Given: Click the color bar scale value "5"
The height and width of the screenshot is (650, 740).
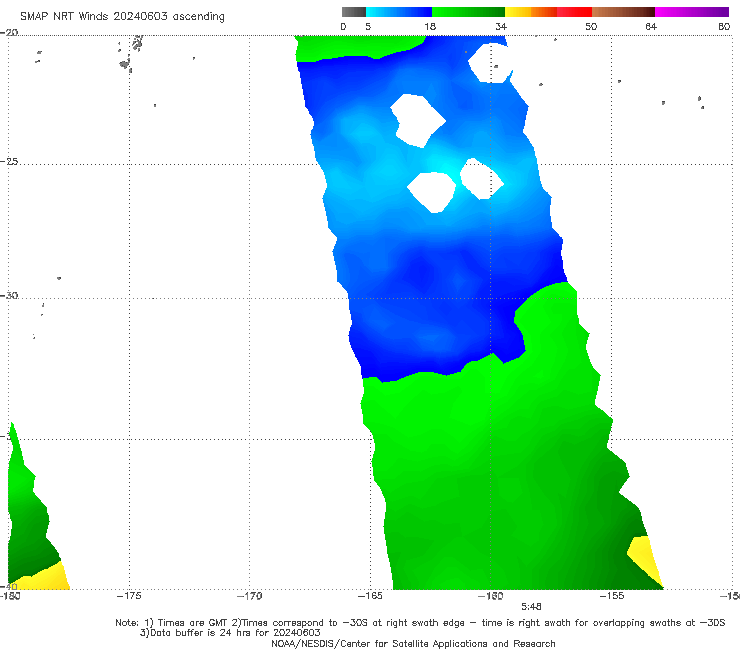Looking at the screenshot, I should click(368, 26).
